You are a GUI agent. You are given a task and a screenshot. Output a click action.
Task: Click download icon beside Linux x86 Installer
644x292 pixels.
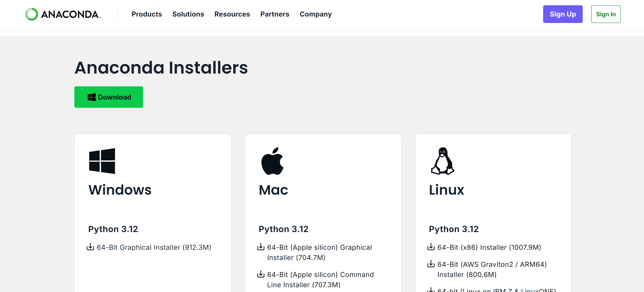(x=431, y=247)
